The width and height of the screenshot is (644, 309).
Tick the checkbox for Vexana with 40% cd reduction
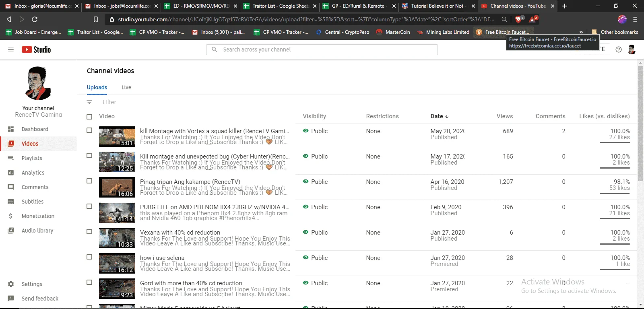click(89, 232)
